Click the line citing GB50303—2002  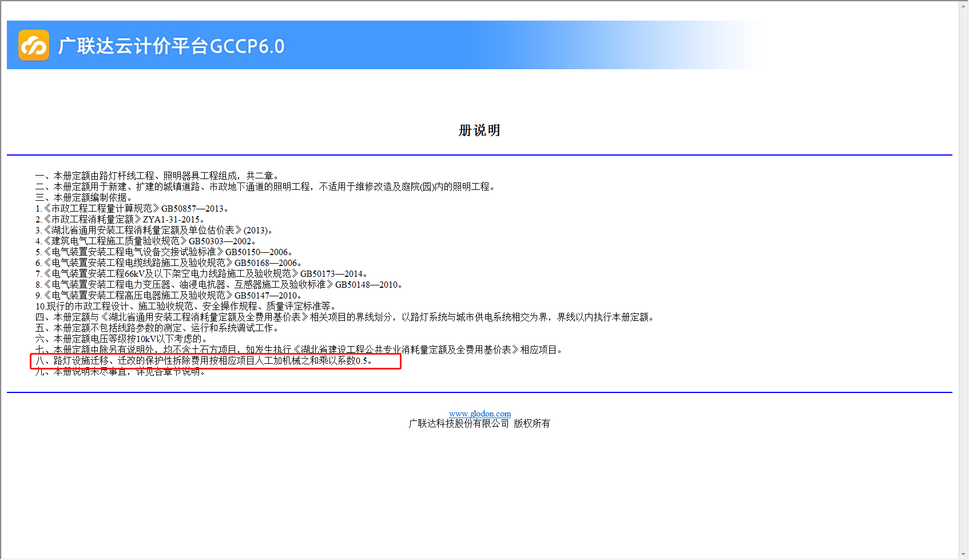click(x=146, y=241)
